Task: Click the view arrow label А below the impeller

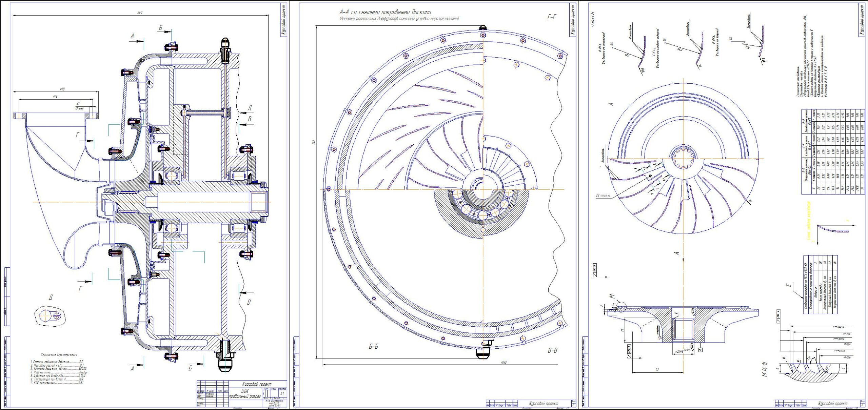Action: (677, 253)
